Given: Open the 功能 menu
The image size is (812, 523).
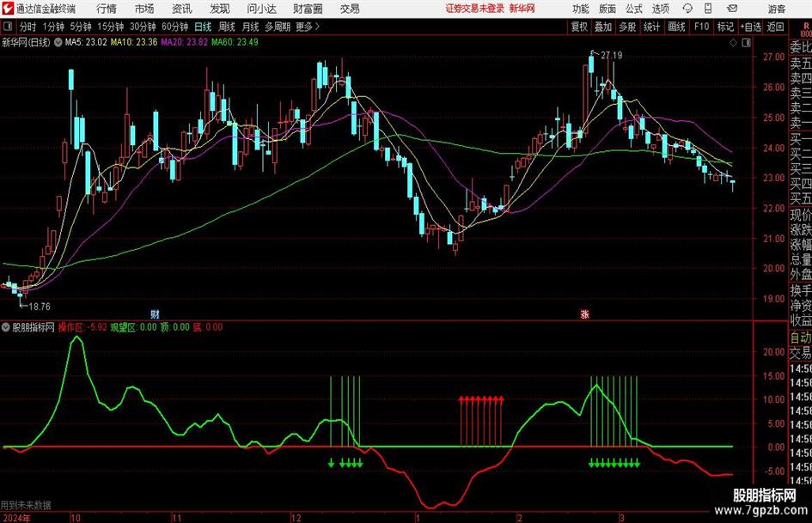Looking at the screenshot, I should coord(581,9).
